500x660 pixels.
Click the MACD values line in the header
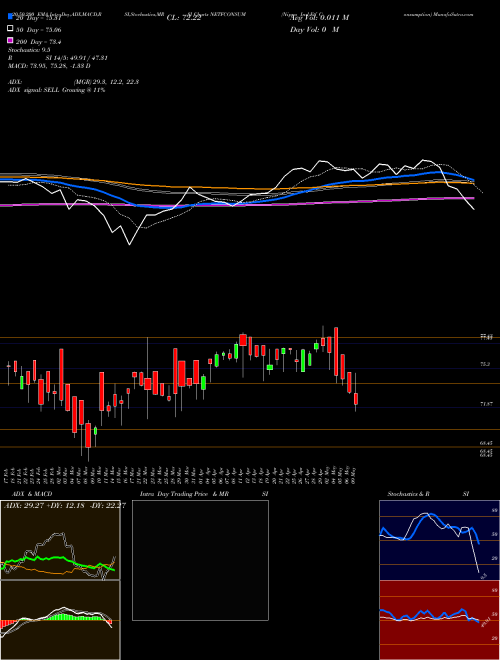pos(49,66)
